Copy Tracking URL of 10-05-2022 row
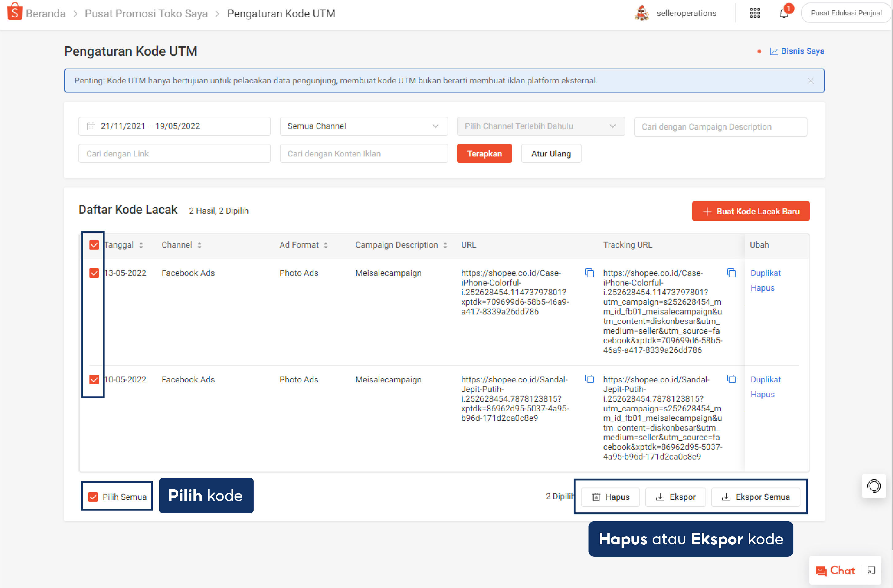Image resolution: width=893 pixels, height=588 pixels. click(x=731, y=379)
